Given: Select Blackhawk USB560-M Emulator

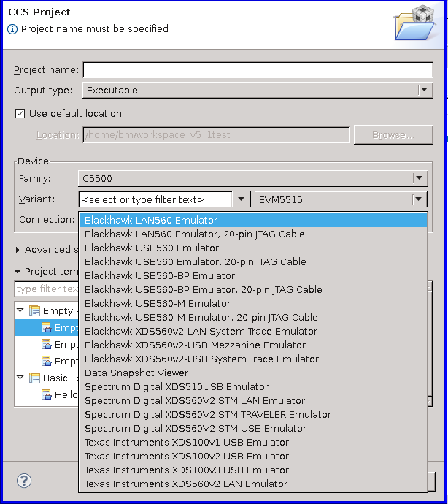Looking at the screenshot, I should 253,303.
